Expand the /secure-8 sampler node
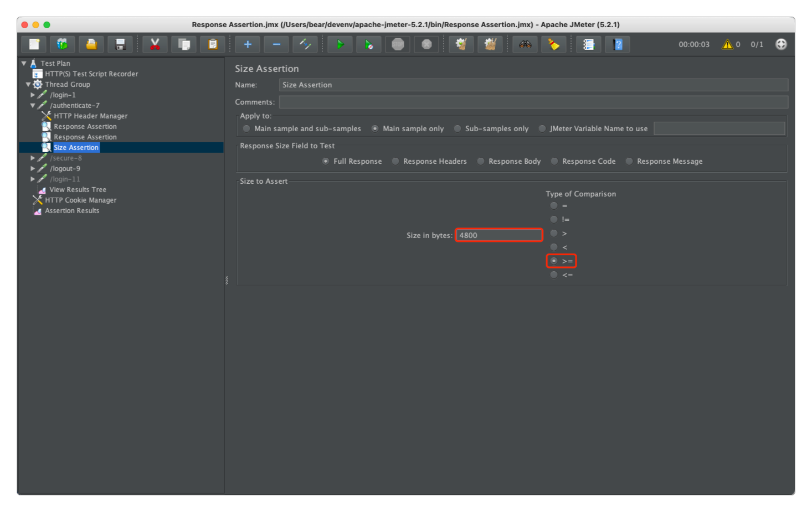812x512 pixels. (x=33, y=158)
